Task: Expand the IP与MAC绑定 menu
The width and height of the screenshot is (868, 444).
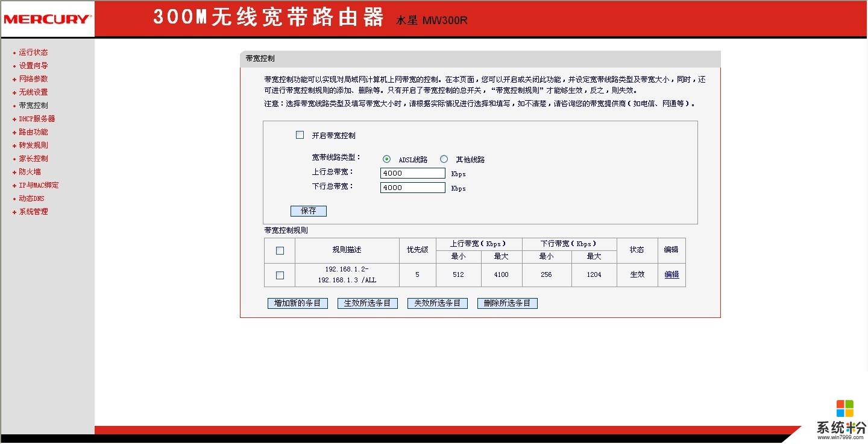Action: pos(39,185)
